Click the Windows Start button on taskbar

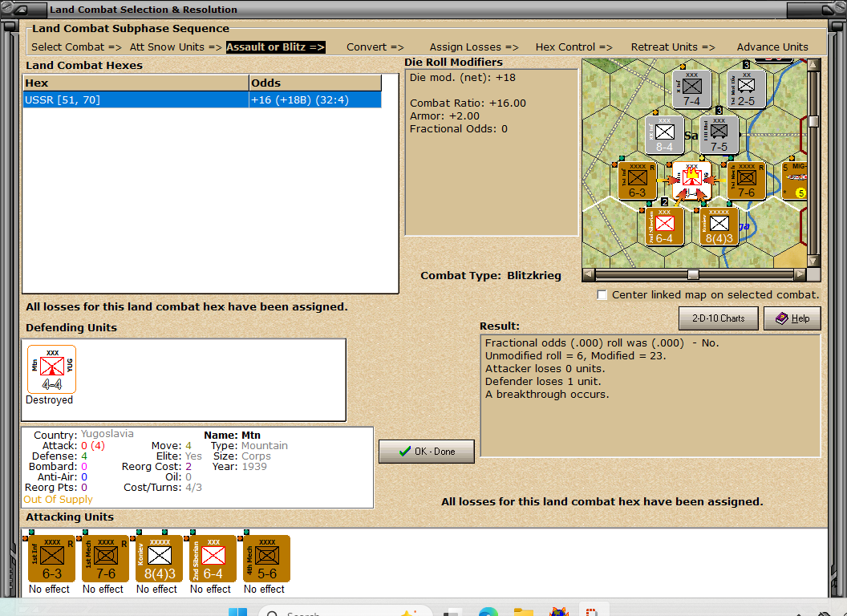(237, 611)
